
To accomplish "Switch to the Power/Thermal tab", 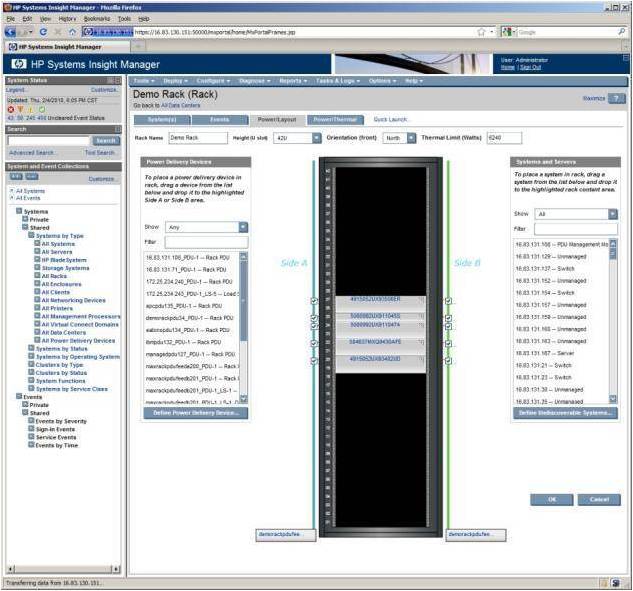I will pos(335,120).
